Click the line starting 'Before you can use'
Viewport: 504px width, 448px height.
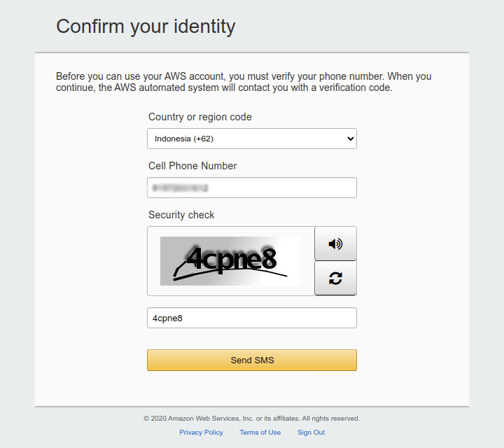[x=243, y=76]
